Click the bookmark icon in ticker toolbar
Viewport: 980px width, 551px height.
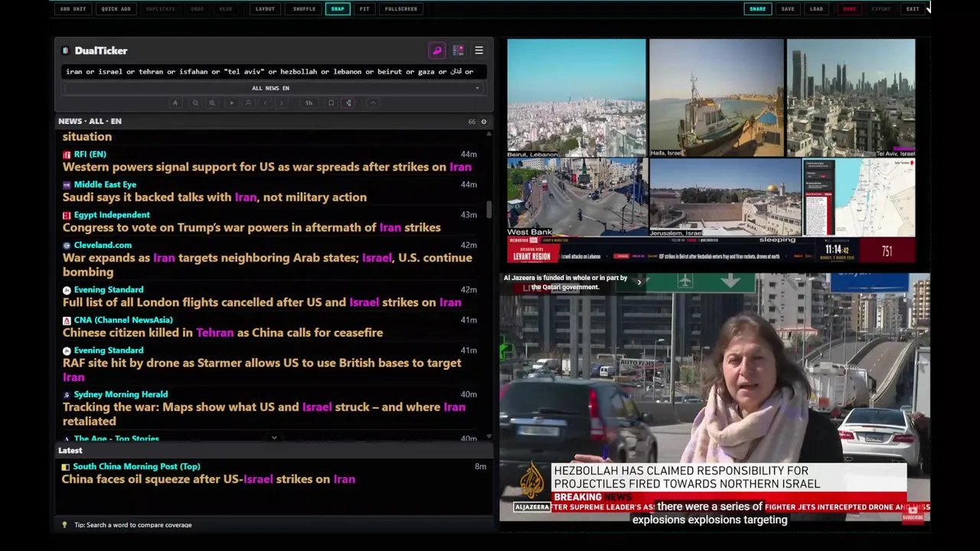331,103
